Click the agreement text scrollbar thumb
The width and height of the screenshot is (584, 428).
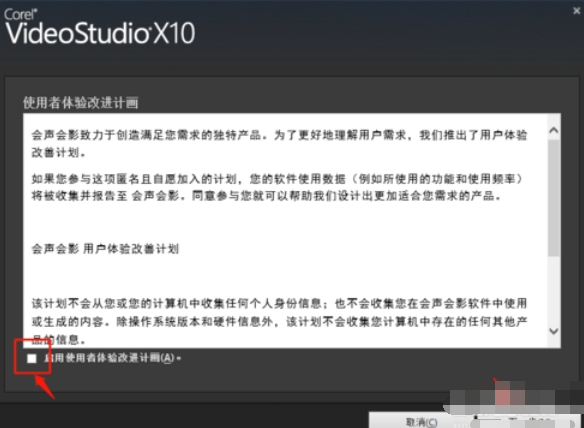click(x=554, y=197)
